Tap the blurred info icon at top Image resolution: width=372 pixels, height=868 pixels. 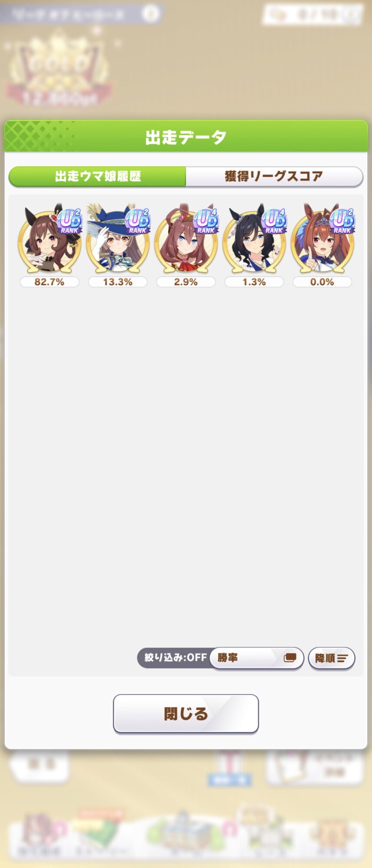pos(151,13)
